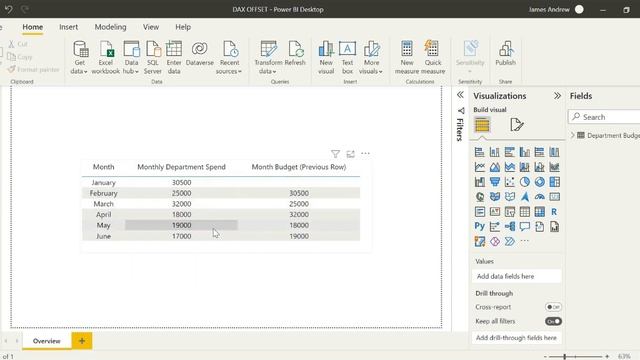Pick the Waterfall chart visual
Image resolution: width=640 pixels, height=360 pixels.
[480, 182]
